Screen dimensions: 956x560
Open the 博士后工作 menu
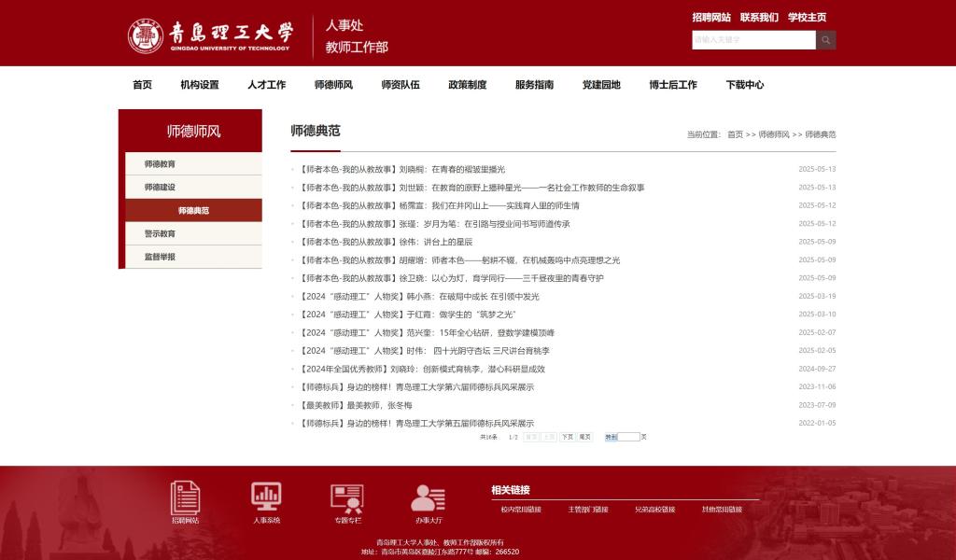tap(673, 85)
